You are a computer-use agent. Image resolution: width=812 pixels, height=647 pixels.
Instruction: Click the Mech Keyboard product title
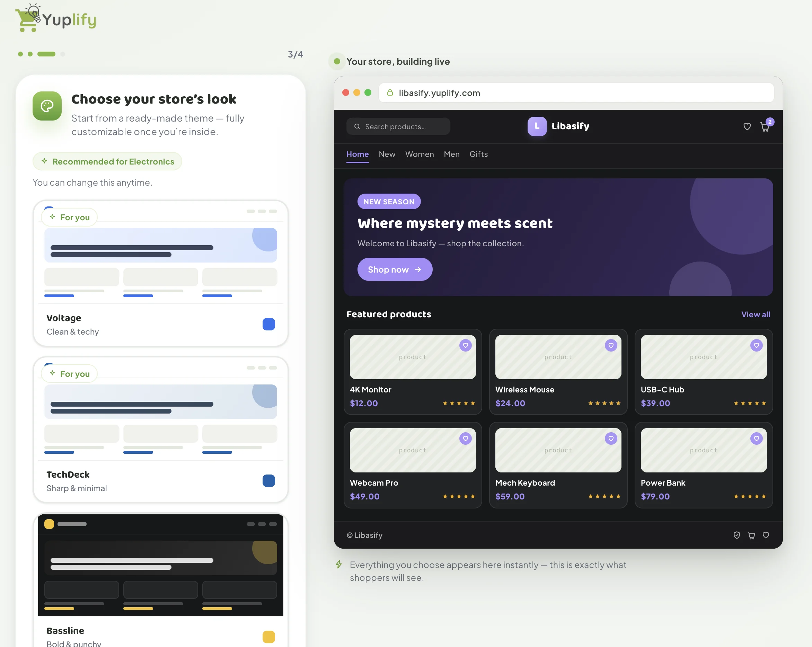524,483
